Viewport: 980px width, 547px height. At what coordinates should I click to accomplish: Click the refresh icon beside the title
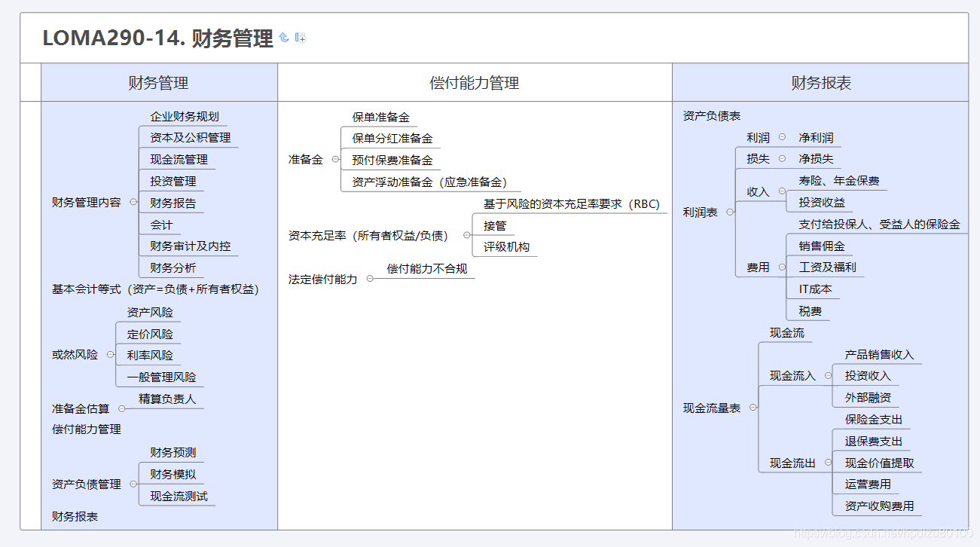pyautogui.click(x=284, y=37)
